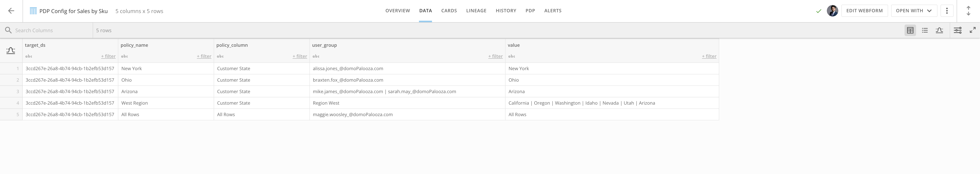Open the Alerts tab
Screen dimensions: 980x174
pos(552,11)
